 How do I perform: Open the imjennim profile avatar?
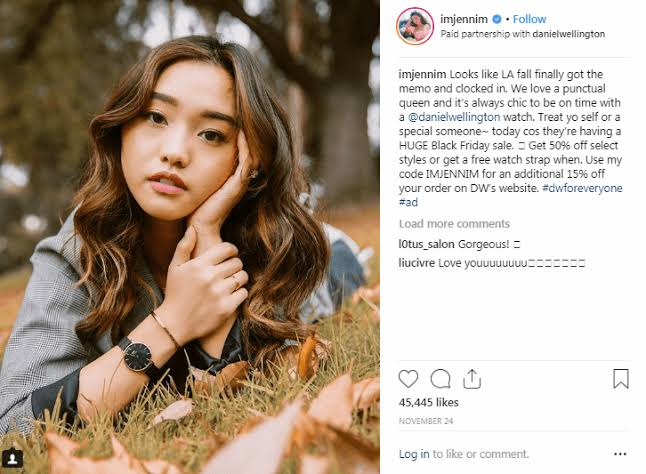click(413, 25)
